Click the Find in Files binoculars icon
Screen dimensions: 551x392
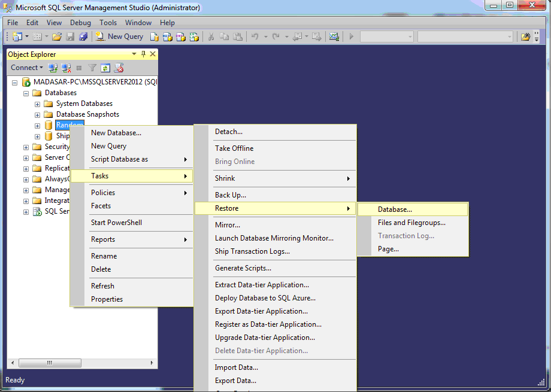coord(525,37)
